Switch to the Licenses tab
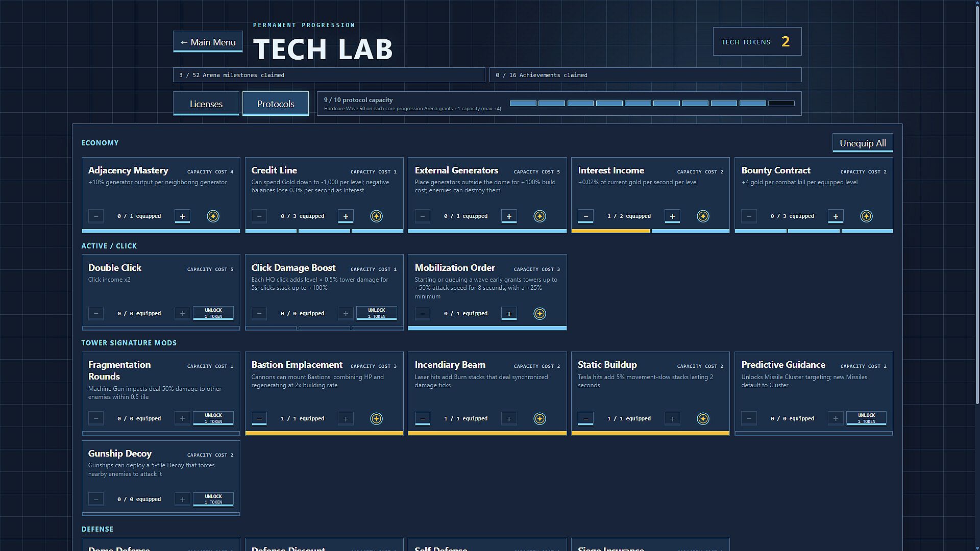This screenshot has height=551, width=980. point(206,104)
